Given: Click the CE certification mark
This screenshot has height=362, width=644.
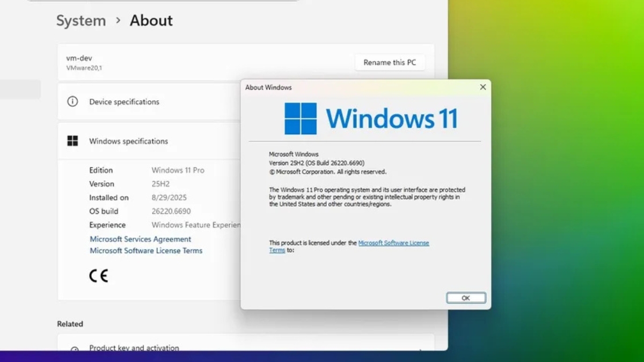Looking at the screenshot, I should 99,275.
